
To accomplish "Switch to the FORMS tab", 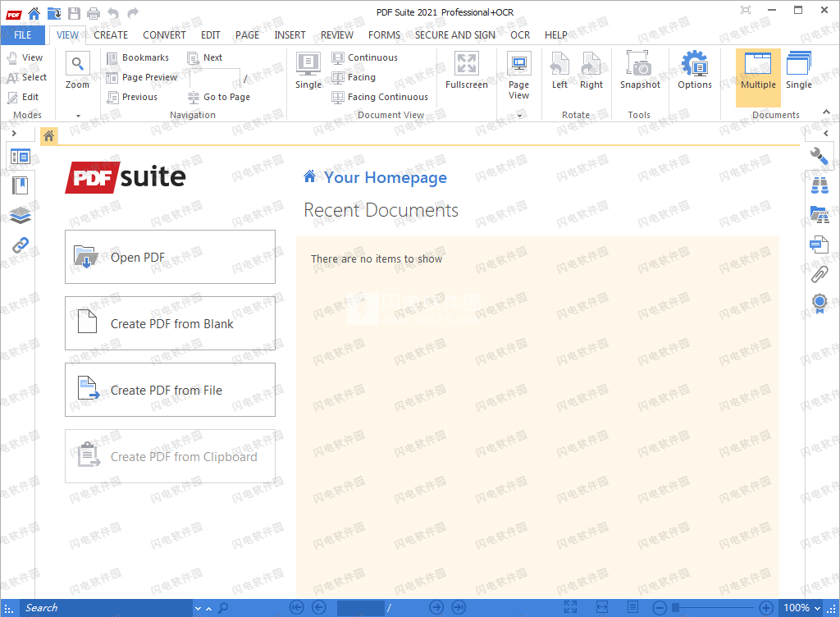I will tap(384, 34).
